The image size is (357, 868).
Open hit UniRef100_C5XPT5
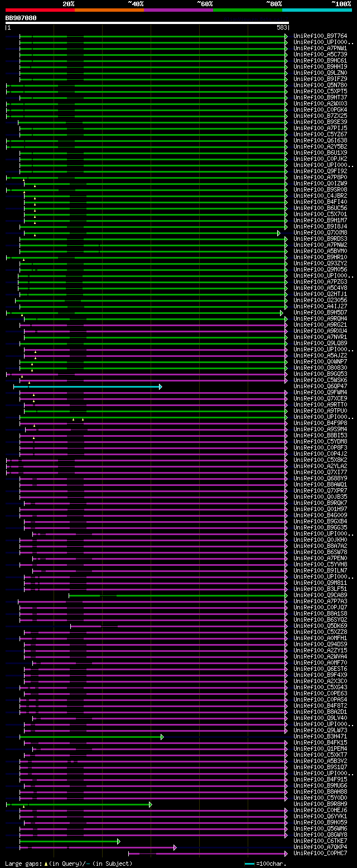coord(320,92)
